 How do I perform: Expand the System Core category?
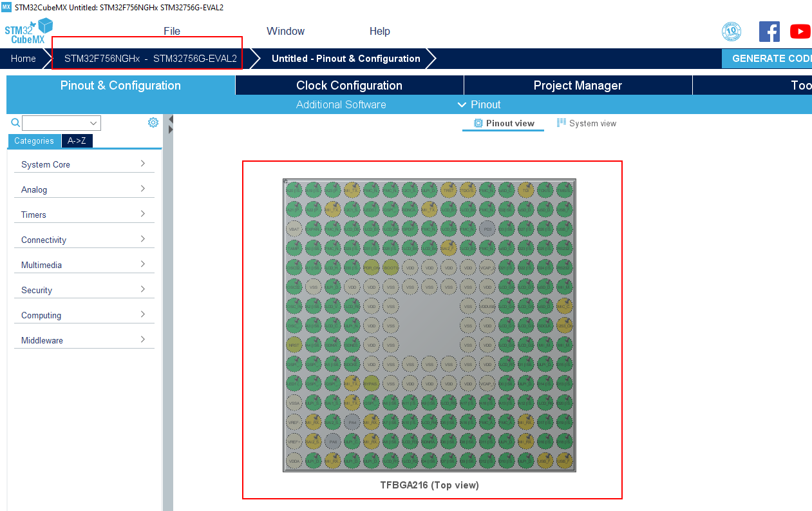tap(84, 164)
